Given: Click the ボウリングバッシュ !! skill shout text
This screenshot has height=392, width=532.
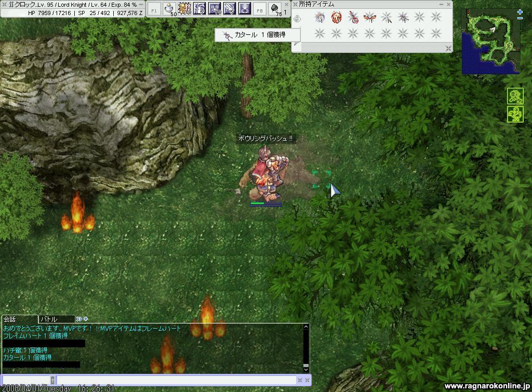Looking at the screenshot, I should pos(265,138).
